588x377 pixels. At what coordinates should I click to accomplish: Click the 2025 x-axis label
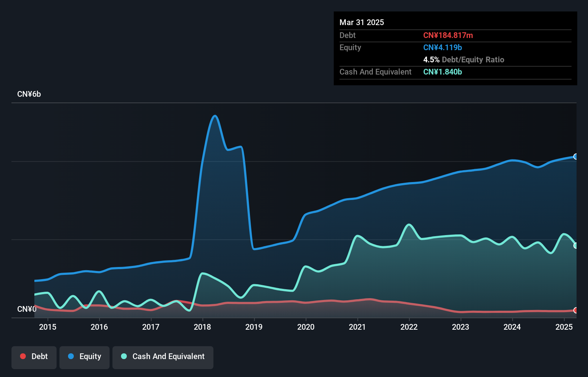564,327
